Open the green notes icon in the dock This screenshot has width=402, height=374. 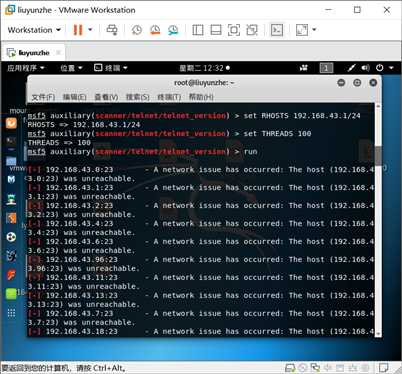(x=11, y=294)
